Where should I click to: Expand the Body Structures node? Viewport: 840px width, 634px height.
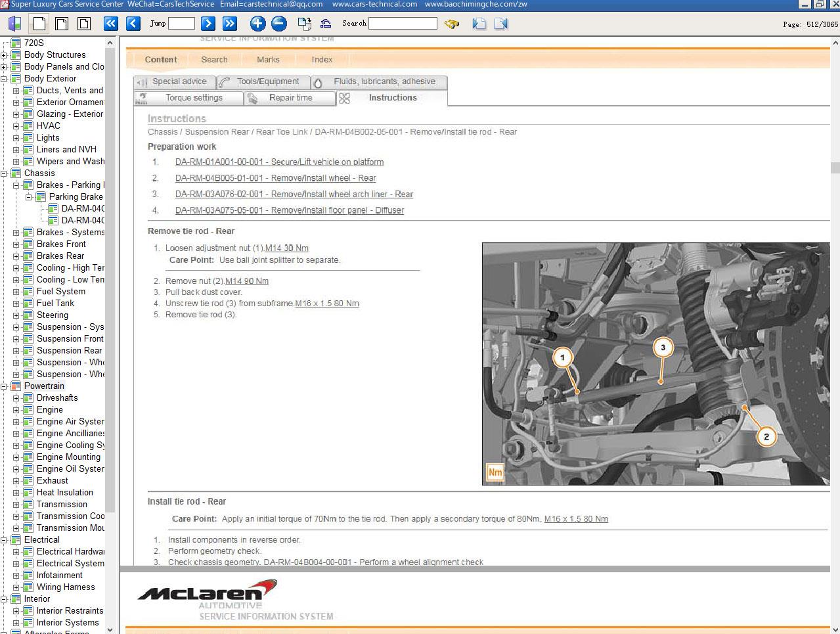pos(4,55)
